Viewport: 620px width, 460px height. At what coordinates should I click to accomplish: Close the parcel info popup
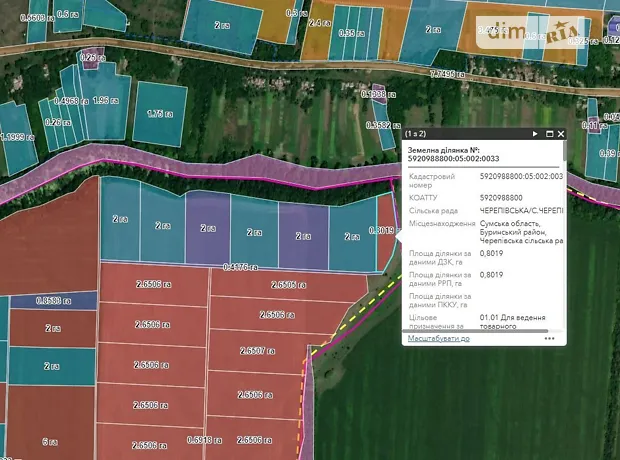pos(561,133)
